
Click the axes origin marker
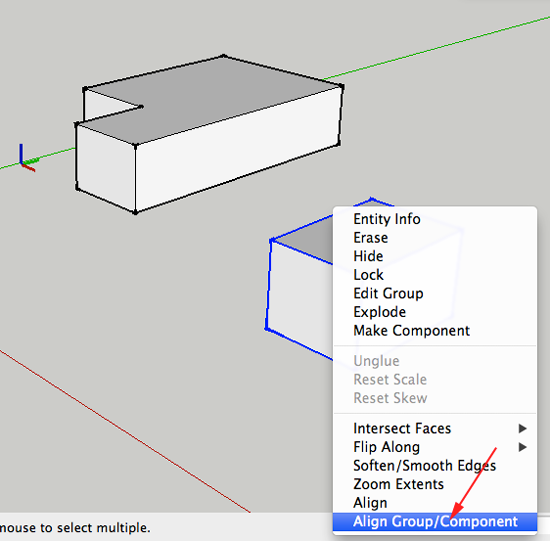point(22,163)
